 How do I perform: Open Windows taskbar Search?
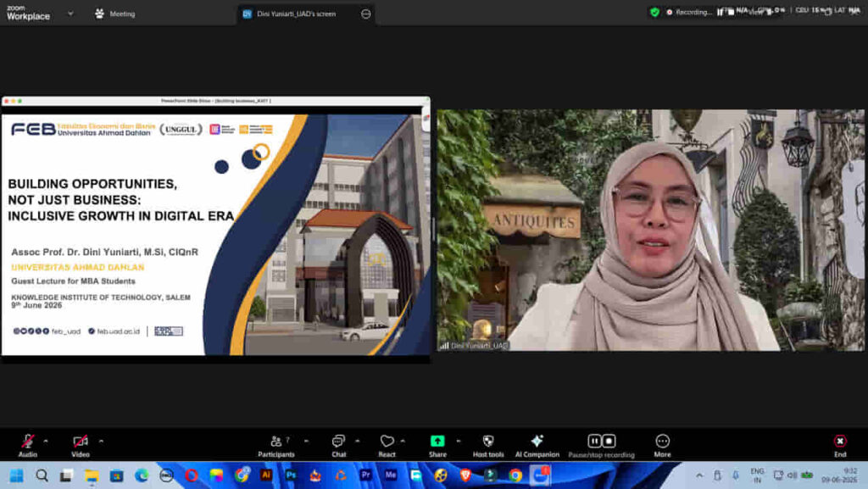point(42,475)
